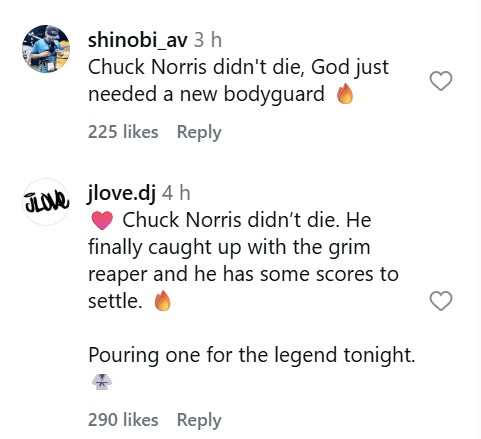Visit the shinobi_av username link

[x=138, y=41]
